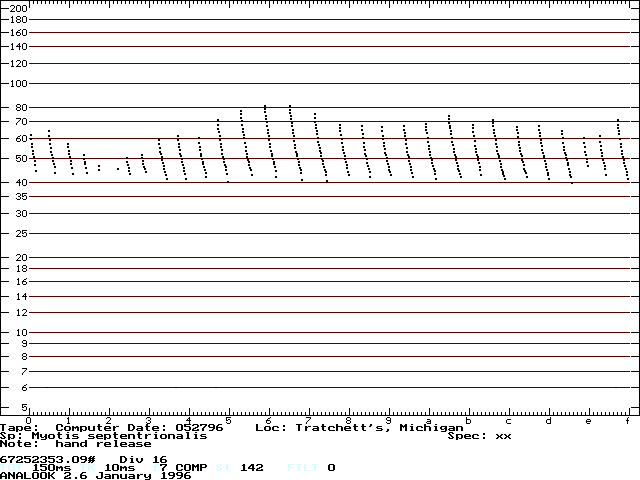The width and height of the screenshot is (640, 480).
Task: Click the FILT 0 filter indicator
Action: point(312,467)
